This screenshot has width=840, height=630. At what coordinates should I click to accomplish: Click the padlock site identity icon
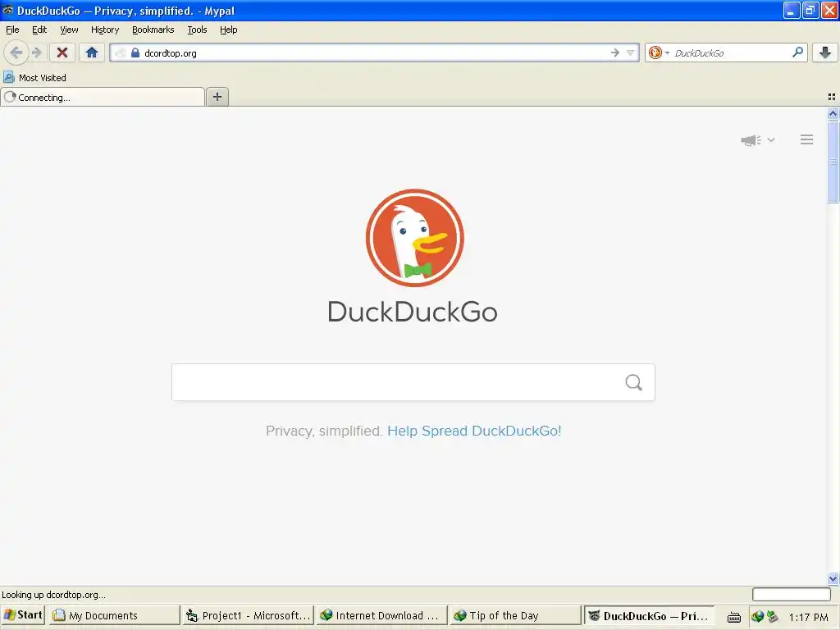tap(135, 52)
